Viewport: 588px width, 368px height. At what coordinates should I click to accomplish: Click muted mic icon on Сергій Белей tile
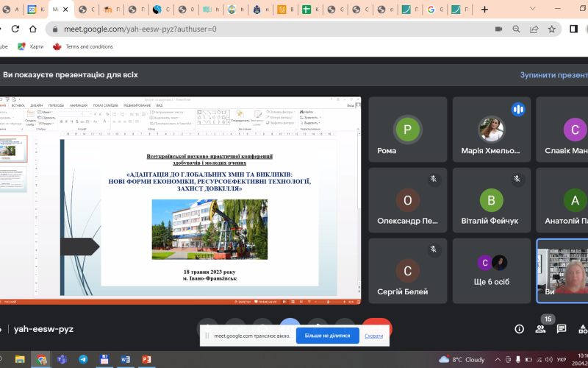tap(434, 250)
